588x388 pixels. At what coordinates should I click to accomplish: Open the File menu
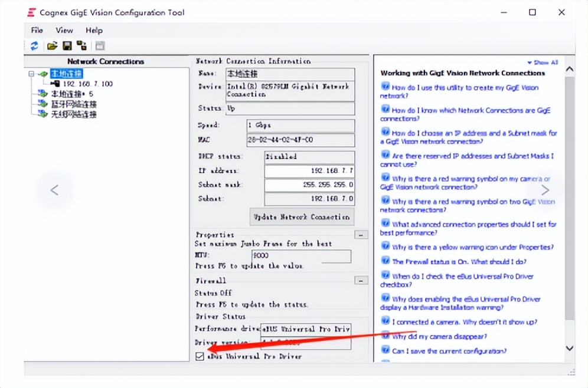37,30
